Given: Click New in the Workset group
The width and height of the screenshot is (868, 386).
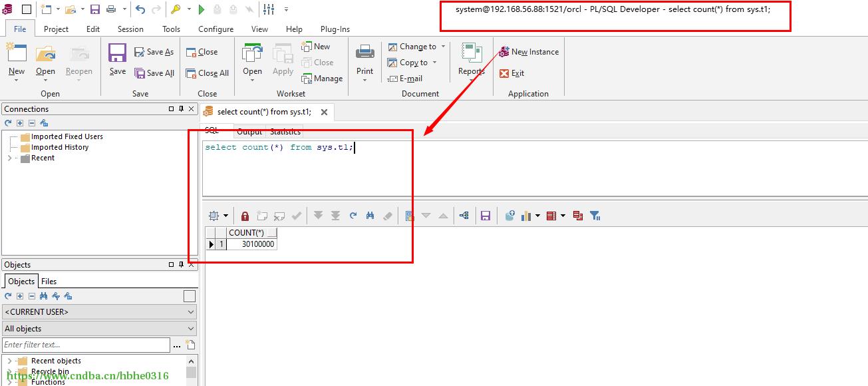Looking at the screenshot, I should pos(316,47).
